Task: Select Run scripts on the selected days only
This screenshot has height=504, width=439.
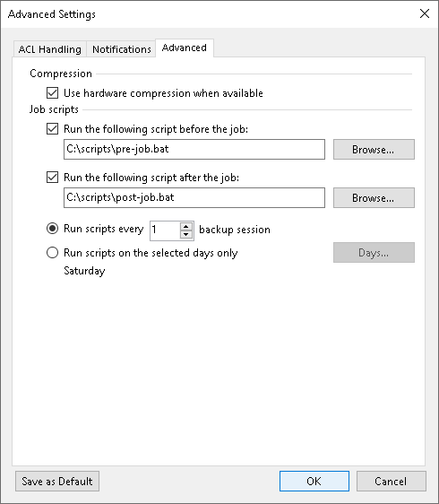Action: click(52, 253)
